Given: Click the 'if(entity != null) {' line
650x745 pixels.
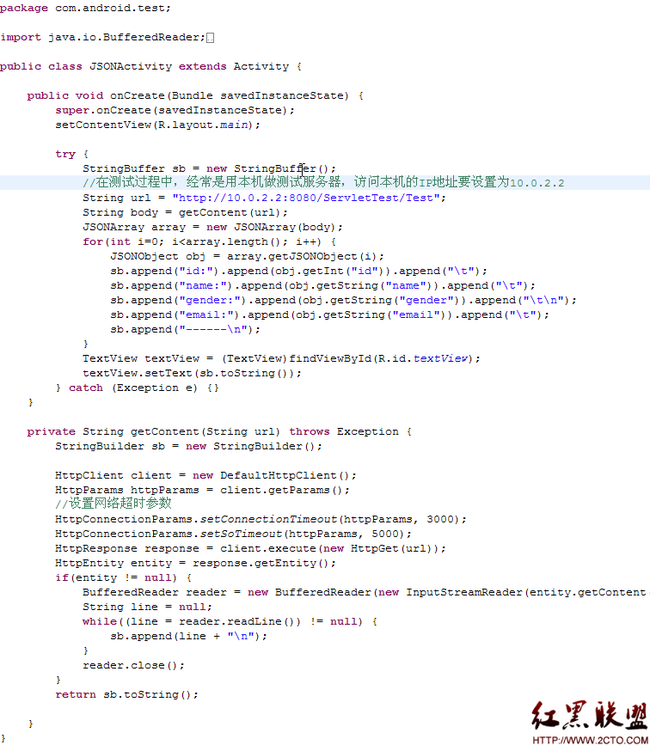Looking at the screenshot, I should tap(124, 578).
